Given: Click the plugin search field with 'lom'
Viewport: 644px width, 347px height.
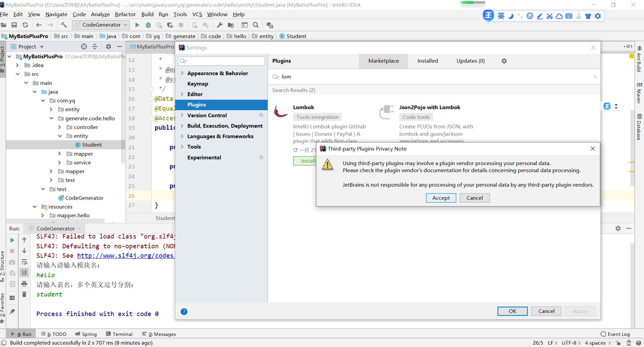Looking at the screenshot, I should (x=435, y=77).
